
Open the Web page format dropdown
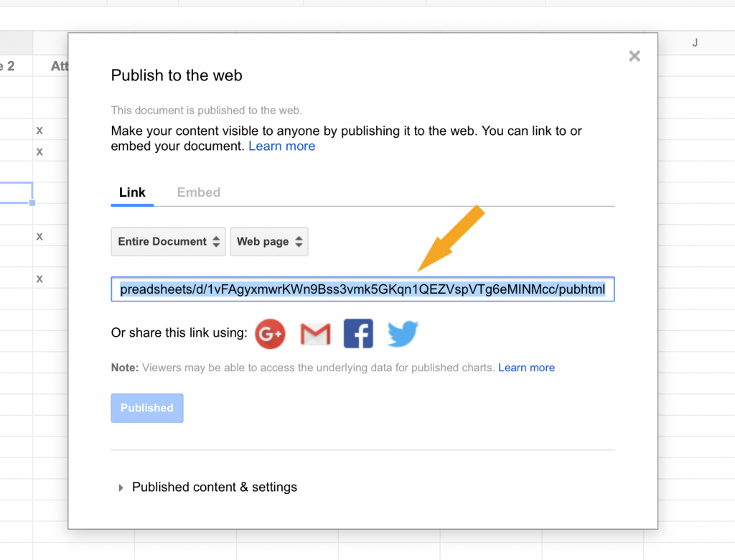(268, 241)
